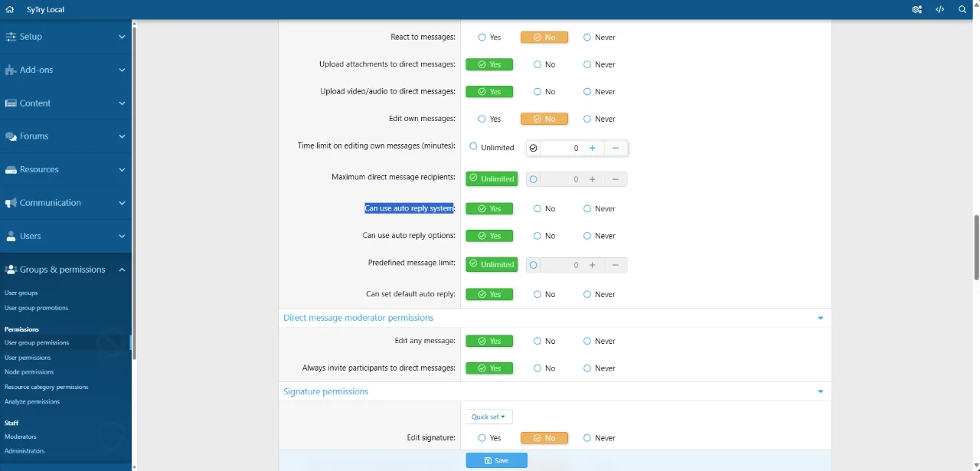Click the home icon in top bar
The image size is (980, 471).
coord(10,10)
